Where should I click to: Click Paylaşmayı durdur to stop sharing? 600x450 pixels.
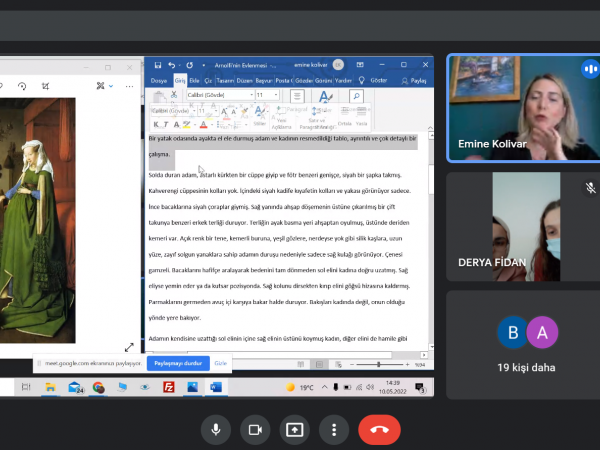178,364
